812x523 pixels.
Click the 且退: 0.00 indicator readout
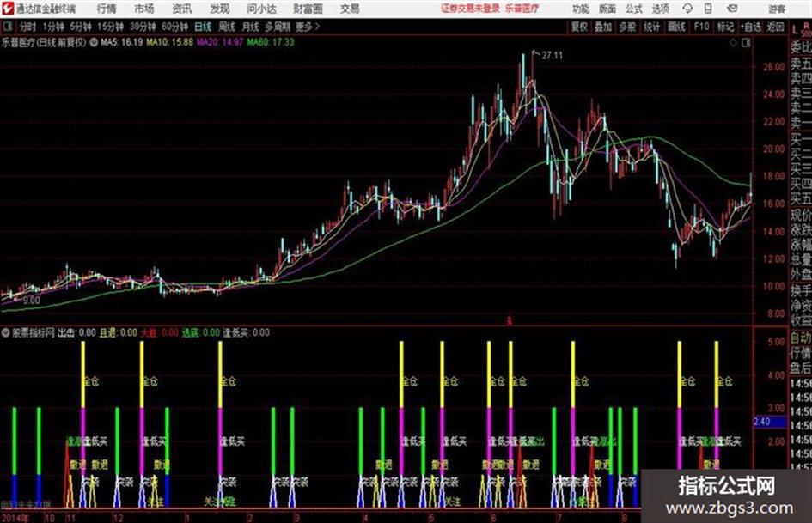click(x=118, y=333)
